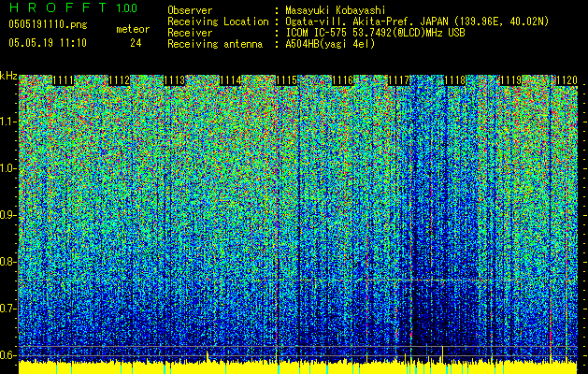The width and height of the screenshot is (588, 374).
Task: Click the Receiver label
Action: point(190,33)
